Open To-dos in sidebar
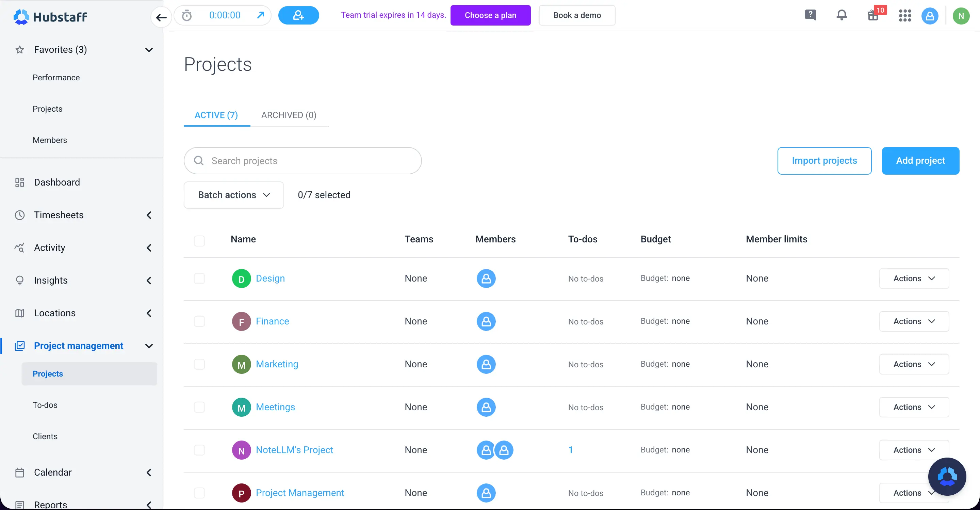 click(x=45, y=405)
